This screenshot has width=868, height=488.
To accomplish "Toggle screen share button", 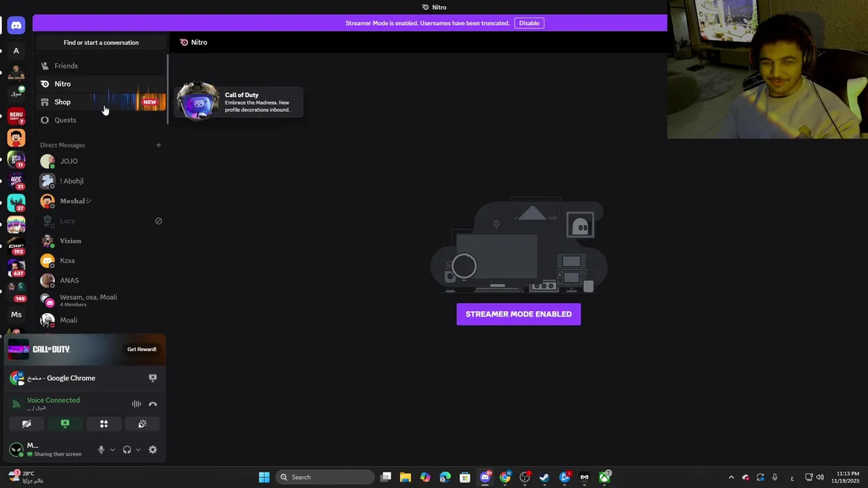I will [x=65, y=424].
